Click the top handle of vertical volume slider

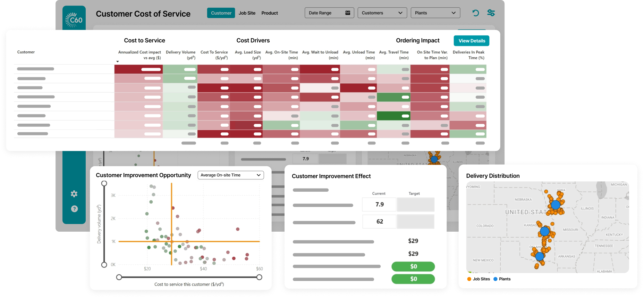[104, 183]
